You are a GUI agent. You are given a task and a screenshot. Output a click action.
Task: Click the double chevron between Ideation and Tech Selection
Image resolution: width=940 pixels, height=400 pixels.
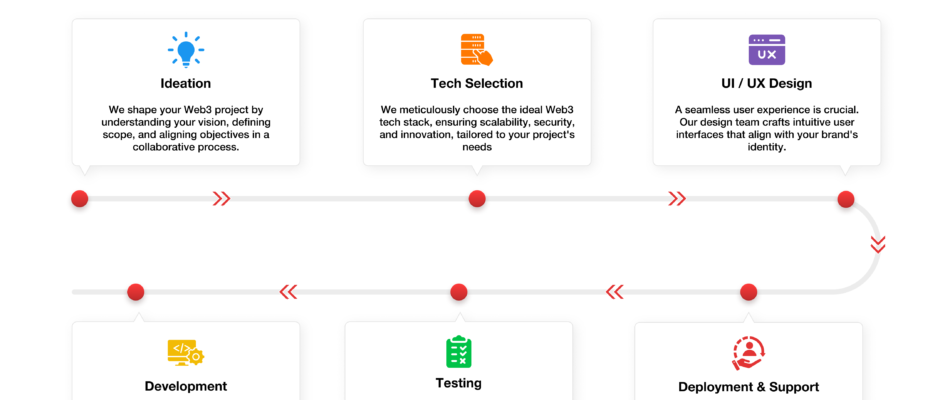click(x=222, y=199)
